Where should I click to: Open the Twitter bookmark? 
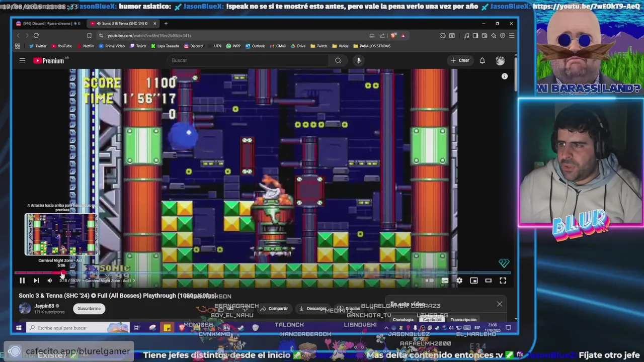(x=38, y=46)
